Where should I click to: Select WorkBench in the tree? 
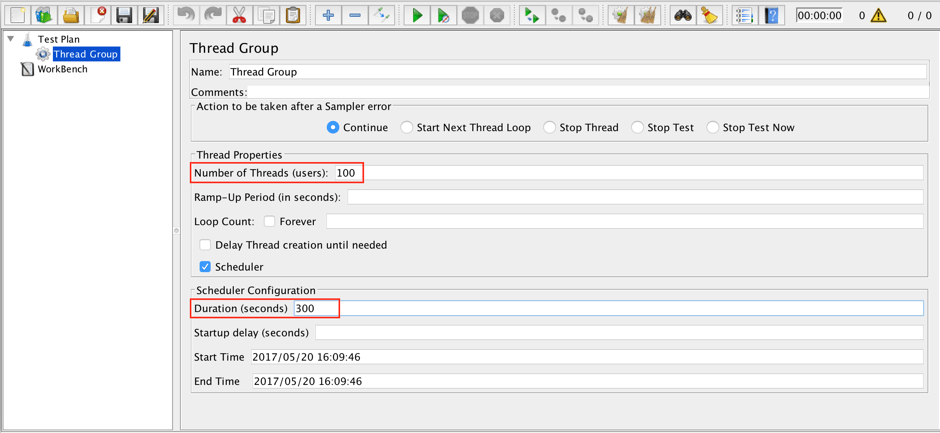62,69
